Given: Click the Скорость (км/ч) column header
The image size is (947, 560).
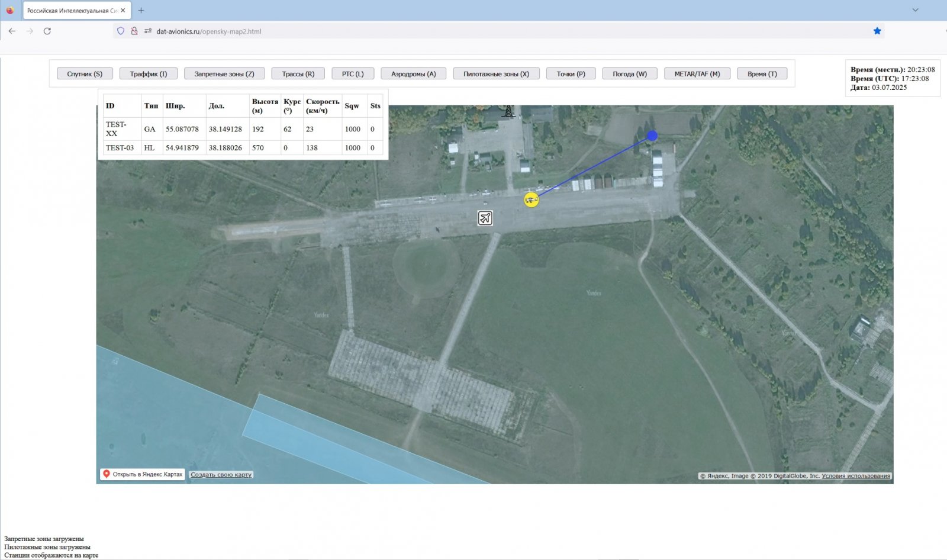Looking at the screenshot, I should [x=323, y=106].
